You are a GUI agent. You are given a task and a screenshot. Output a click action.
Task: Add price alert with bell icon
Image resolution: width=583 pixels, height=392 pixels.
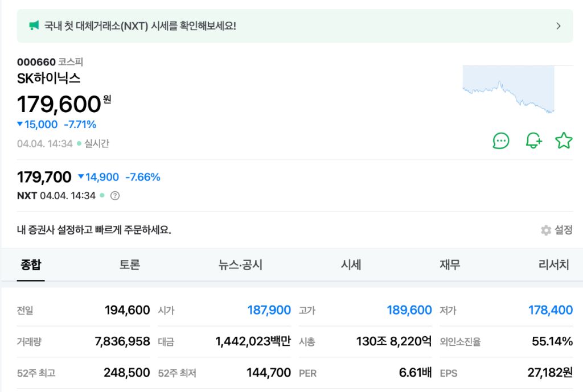click(x=533, y=141)
